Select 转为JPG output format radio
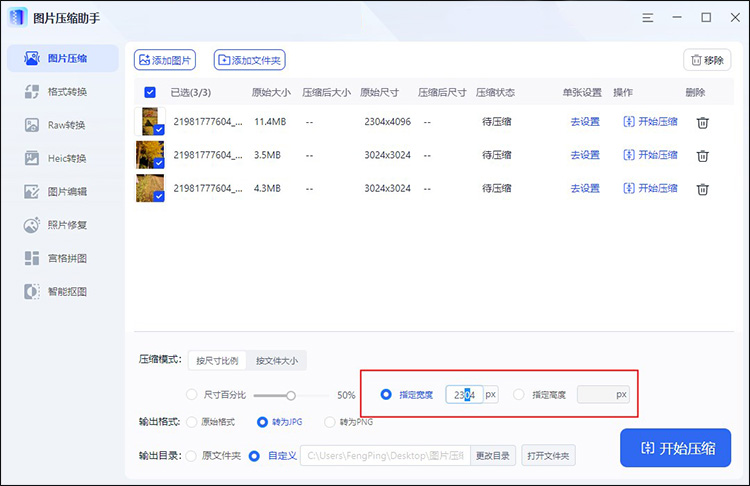This screenshot has width=750, height=486. click(x=262, y=422)
